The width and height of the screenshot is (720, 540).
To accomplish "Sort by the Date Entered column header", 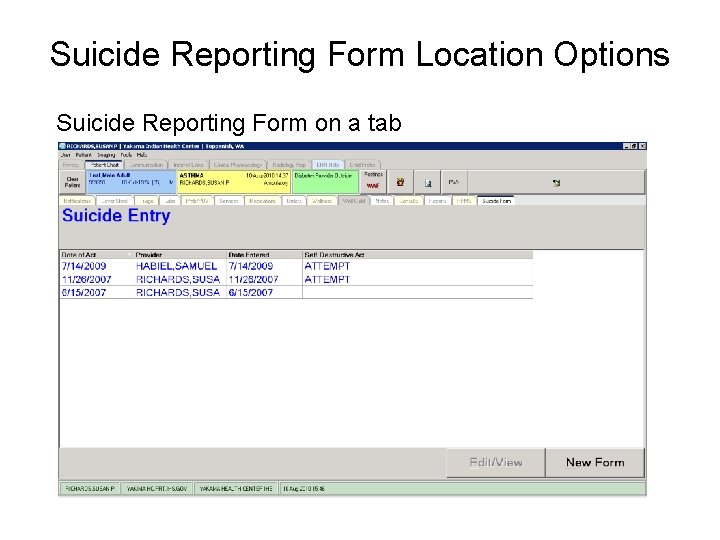I will click(264, 255).
